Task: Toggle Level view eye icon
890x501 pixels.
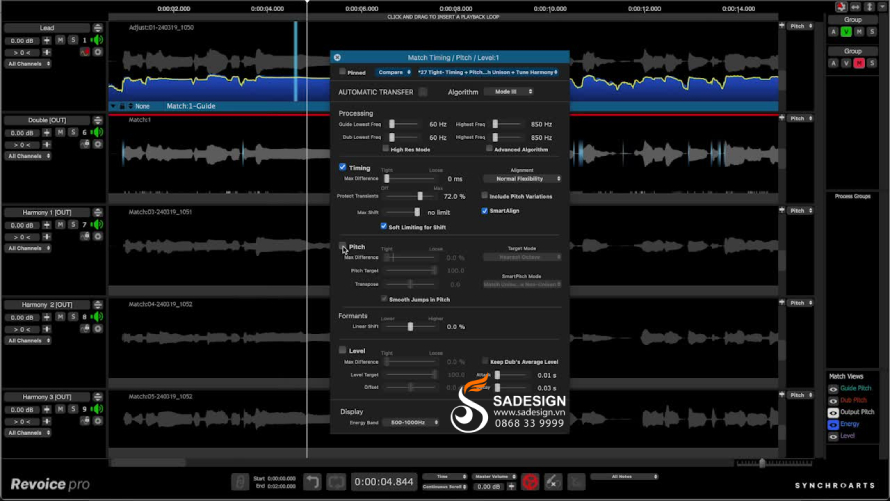Action: coord(833,436)
